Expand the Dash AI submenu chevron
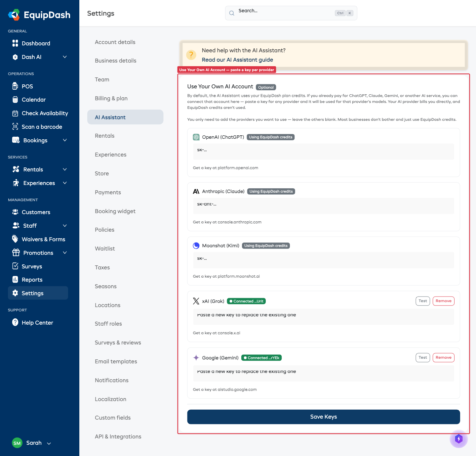The image size is (476, 456). [65, 57]
